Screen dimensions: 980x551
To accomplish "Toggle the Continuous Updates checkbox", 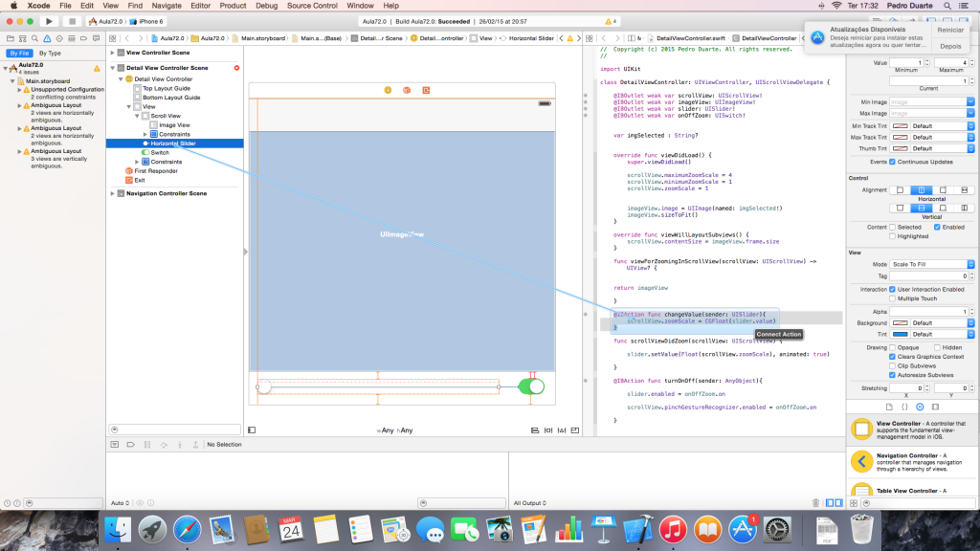I will (892, 162).
